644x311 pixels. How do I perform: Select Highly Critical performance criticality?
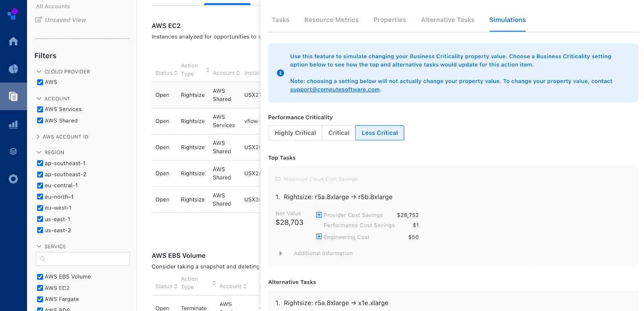(295, 133)
